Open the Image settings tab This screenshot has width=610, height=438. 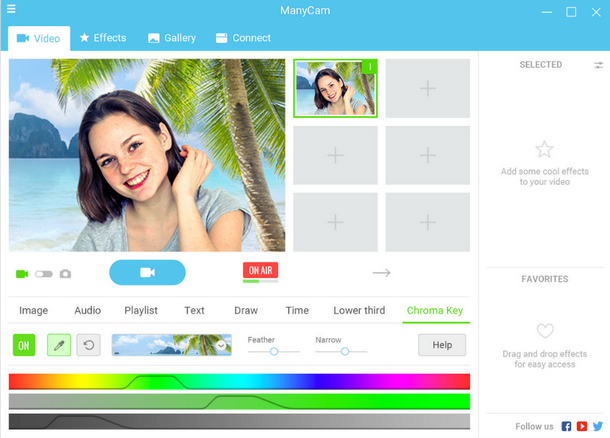pyautogui.click(x=33, y=310)
